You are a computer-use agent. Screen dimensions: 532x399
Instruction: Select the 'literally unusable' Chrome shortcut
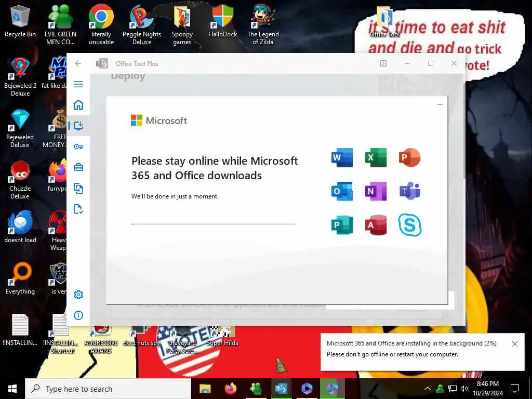coord(101,25)
